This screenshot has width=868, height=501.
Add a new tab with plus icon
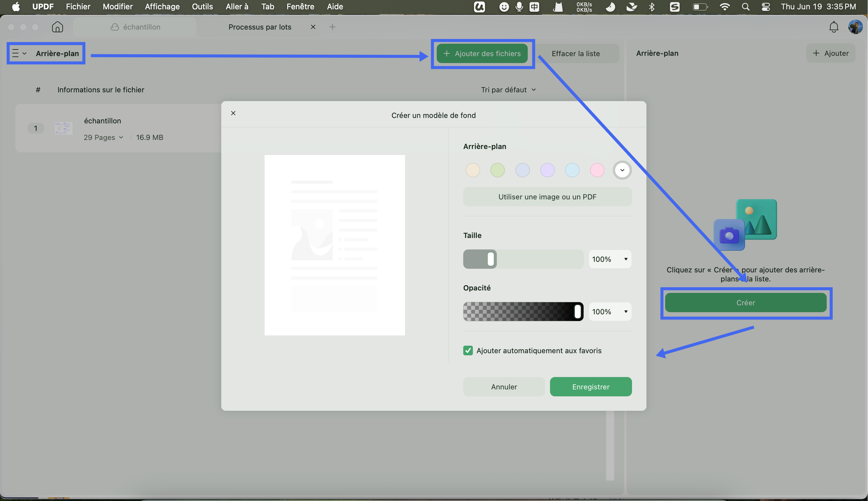pyautogui.click(x=332, y=27)
